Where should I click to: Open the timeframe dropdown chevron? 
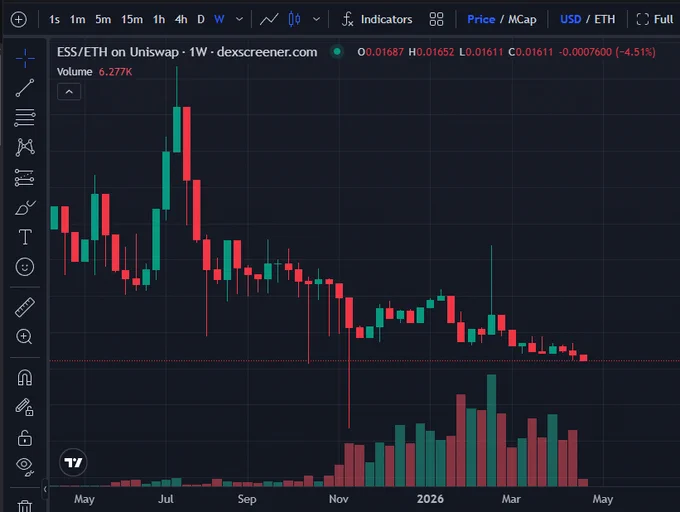[x=239, y=20]
